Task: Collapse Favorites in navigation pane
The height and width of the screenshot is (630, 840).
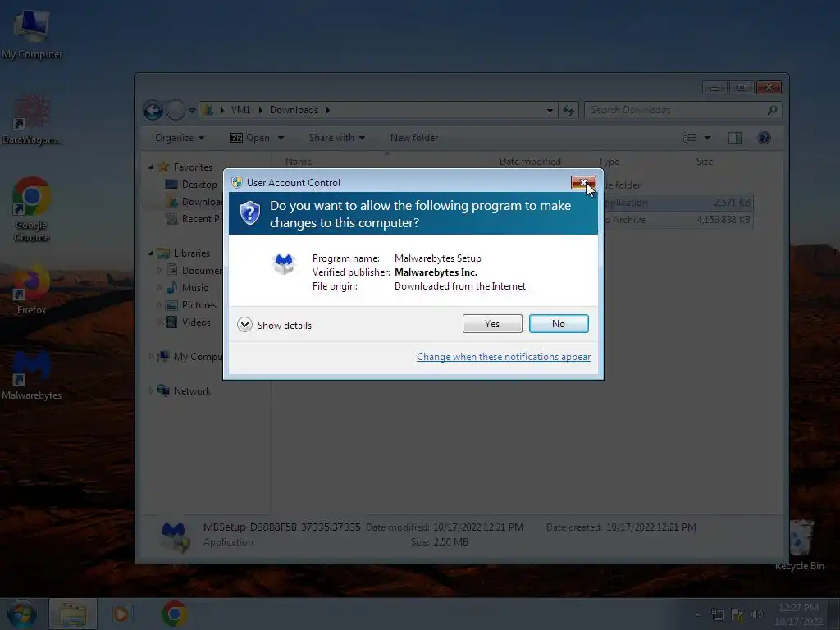Action: click(151, 167)
